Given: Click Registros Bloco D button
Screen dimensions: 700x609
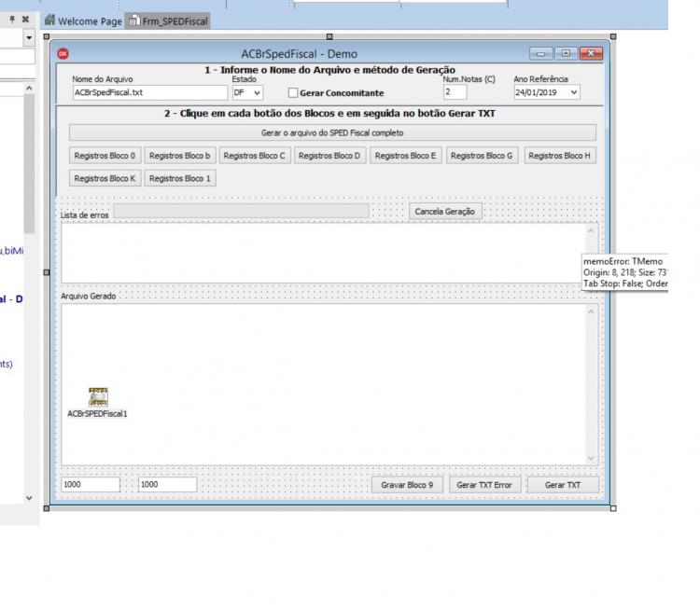Looking at the screenshot, I should coord(329,156).
